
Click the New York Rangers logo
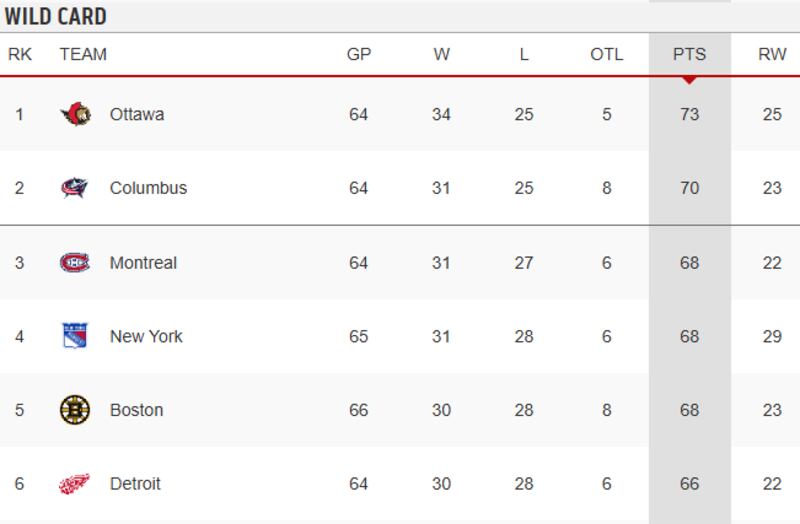pyautogui.click(x=75, y=336)
